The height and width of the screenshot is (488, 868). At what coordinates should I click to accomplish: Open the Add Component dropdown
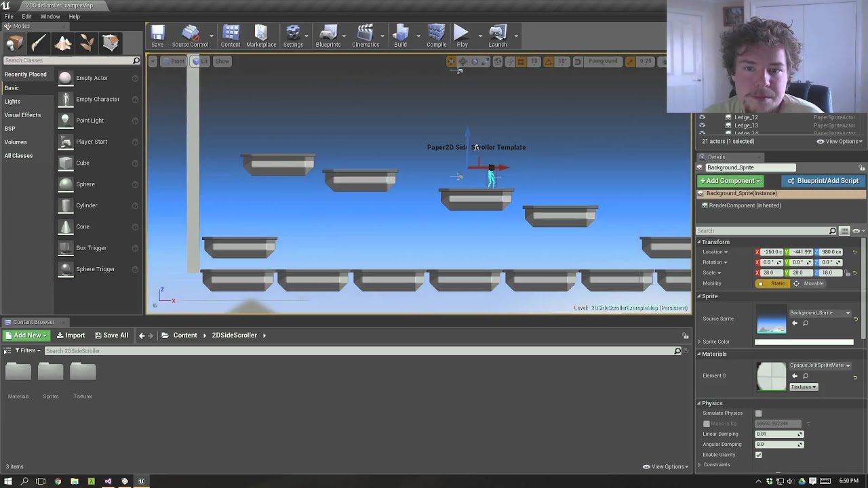tap(730, 181)
